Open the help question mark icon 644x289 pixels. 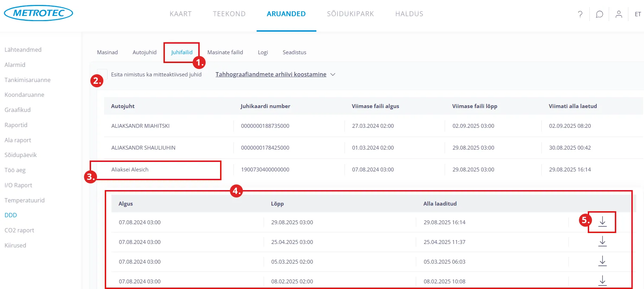coord(580,14)
